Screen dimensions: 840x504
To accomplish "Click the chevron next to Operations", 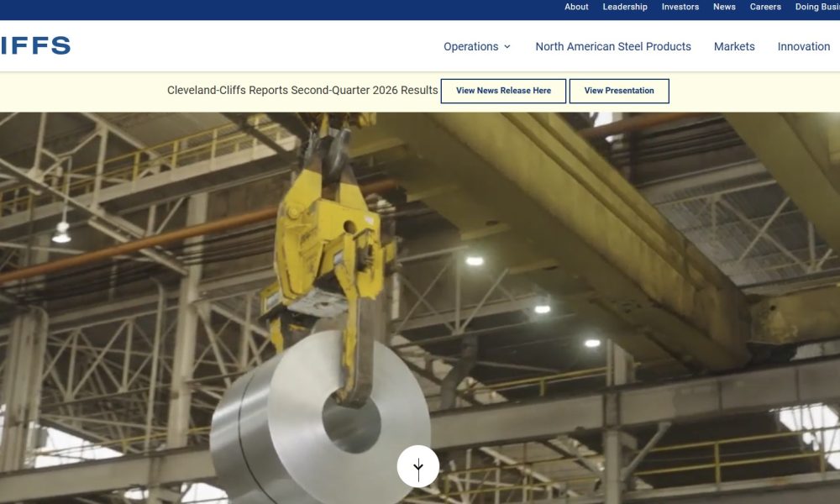I will 507,46.
